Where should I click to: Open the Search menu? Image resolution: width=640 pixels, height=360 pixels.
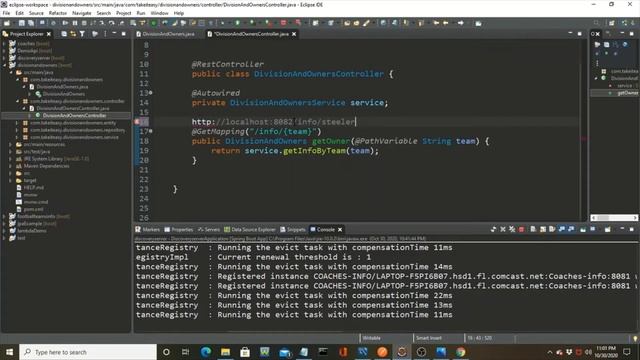point(103,13)
